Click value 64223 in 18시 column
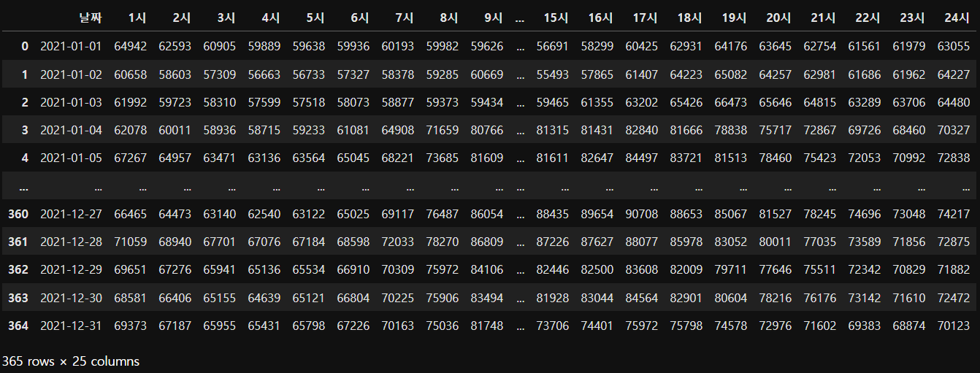Image resolution: width=980 pixels, height=373 pixels. point(686,74)
